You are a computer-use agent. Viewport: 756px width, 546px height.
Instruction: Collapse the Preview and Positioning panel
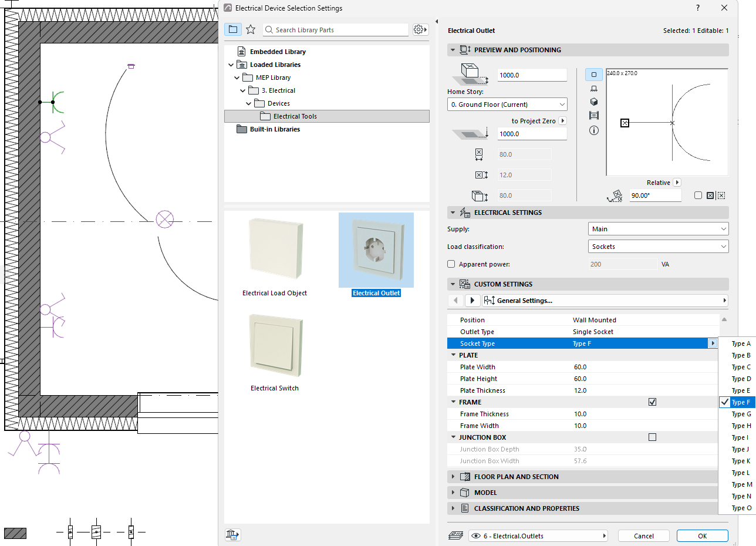(453, 50)
